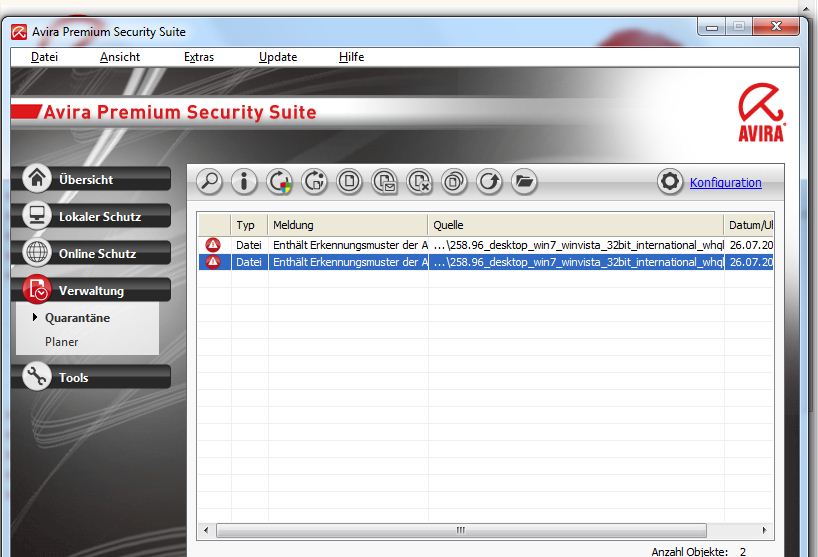Click warning icon of highlighted row
This screenshot has width=818, height=557.
(x=213, y=262)
